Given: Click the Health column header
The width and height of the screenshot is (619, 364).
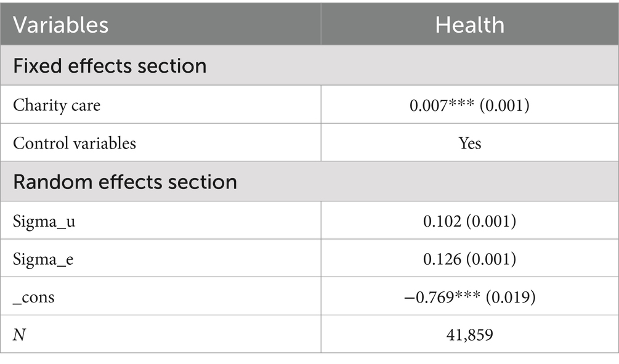Looking at the screenshot, I should pyautogui.click(x=470, y=25).
